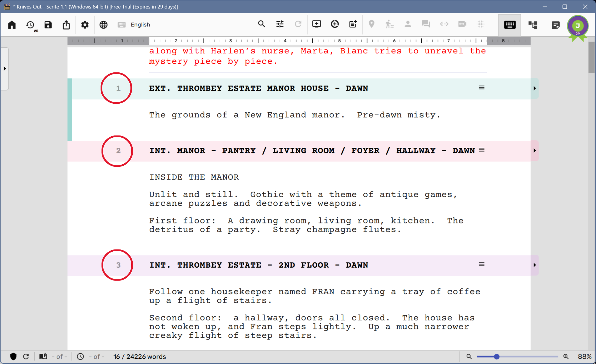This screenshot has width=596, height=364.
Task: Select parenthetical brackets icon
Action: 444,24
